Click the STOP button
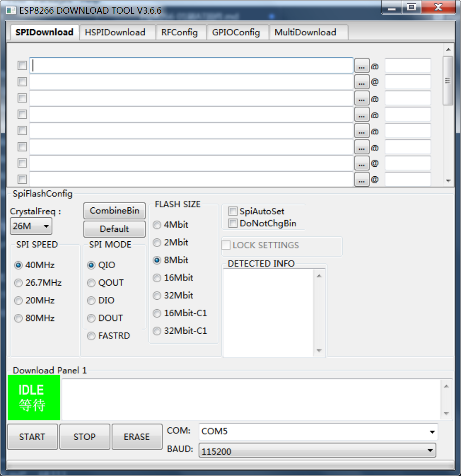The width and height of the screenshot is (461, 476). pos(84,437)
